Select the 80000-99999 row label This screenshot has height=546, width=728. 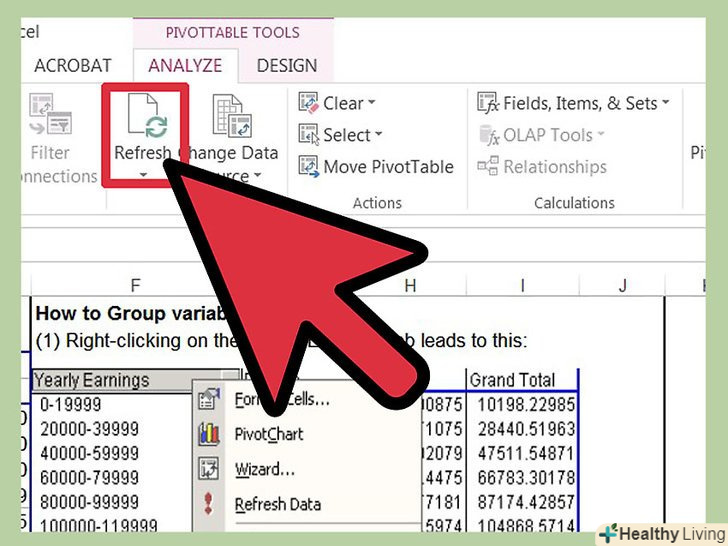(89, 502)
